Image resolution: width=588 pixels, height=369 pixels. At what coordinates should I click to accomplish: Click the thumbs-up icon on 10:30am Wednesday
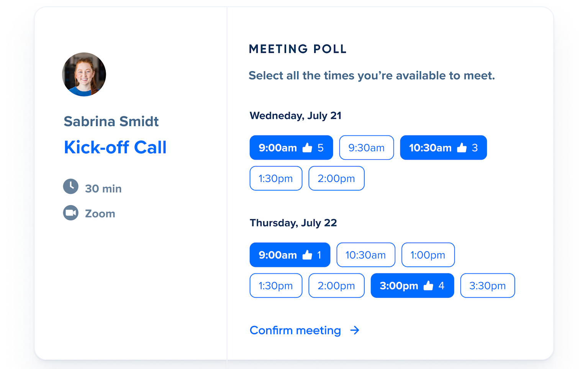462,147
